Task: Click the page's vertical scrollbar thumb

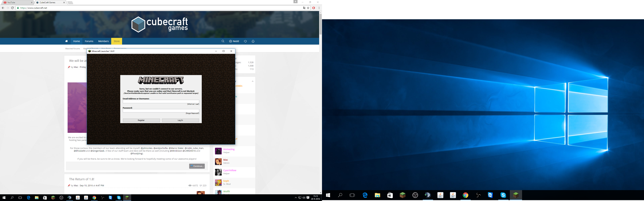Action: point(320,24)
